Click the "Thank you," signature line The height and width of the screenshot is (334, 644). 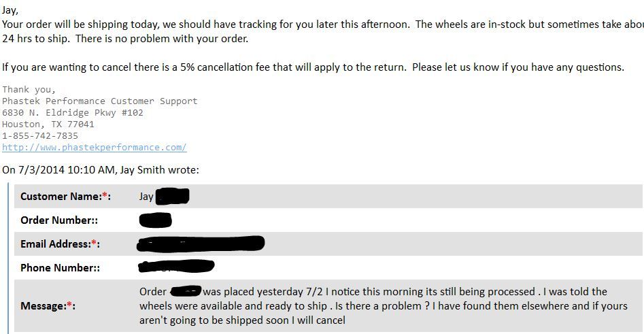[x=29, y=90]
